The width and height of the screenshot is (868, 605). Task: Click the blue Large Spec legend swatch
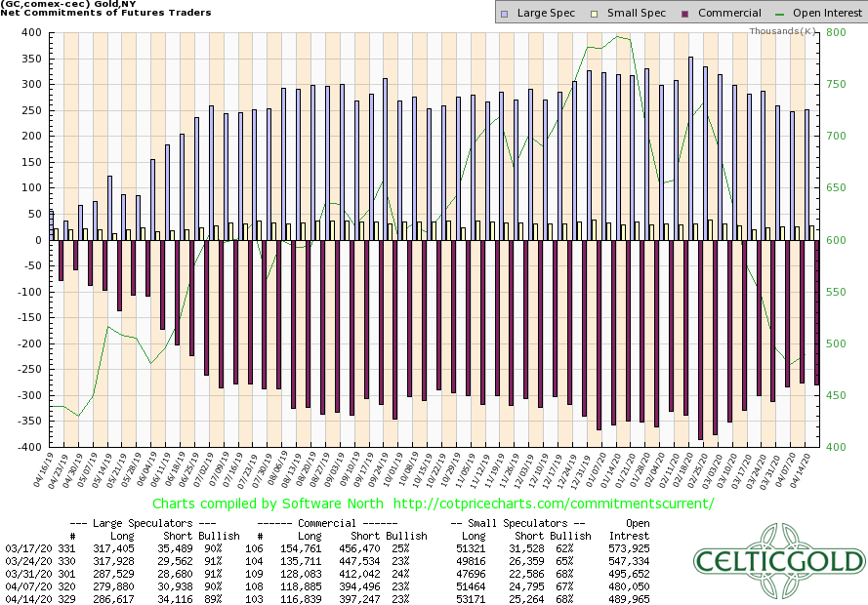click(x=503, y=14)
